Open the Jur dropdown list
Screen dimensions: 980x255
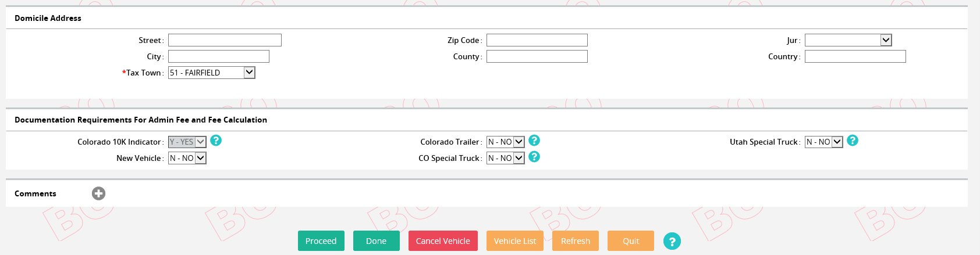click(x=848, y=40)
